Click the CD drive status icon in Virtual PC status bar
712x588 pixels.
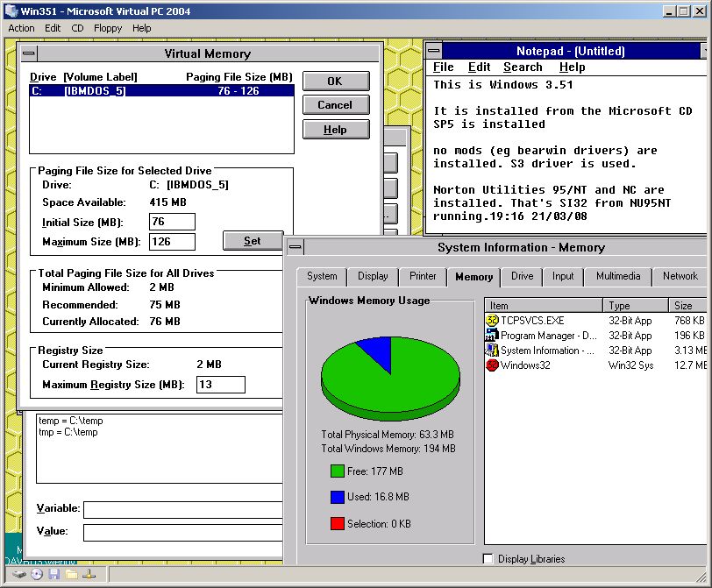tap(37, 574)
